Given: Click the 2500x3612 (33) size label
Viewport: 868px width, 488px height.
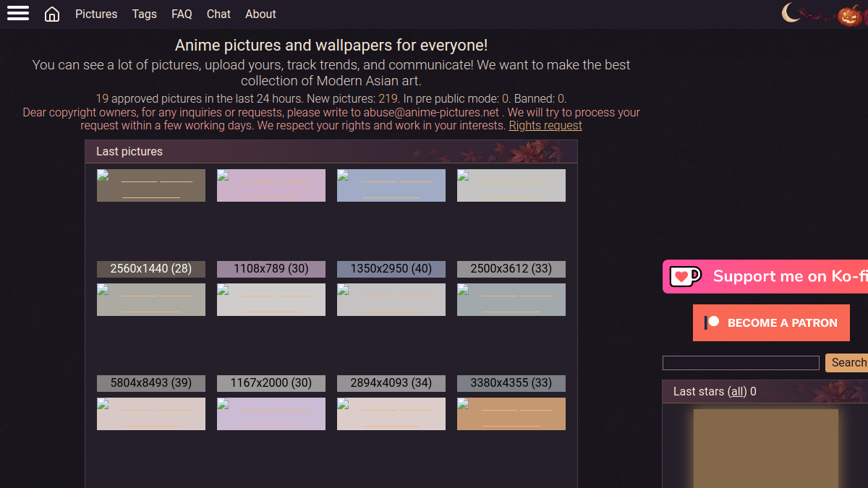Looking at the screenshot, I should click(x=511, y=269).
